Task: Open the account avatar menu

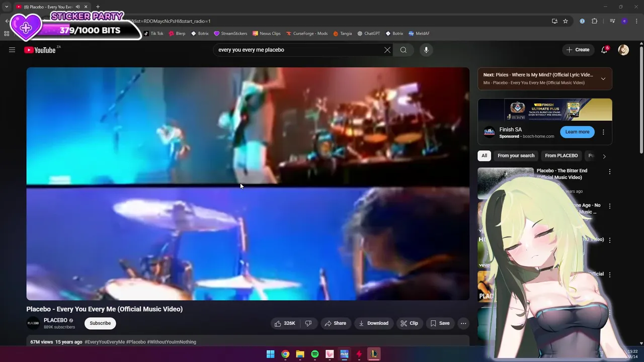Action: 623,50
